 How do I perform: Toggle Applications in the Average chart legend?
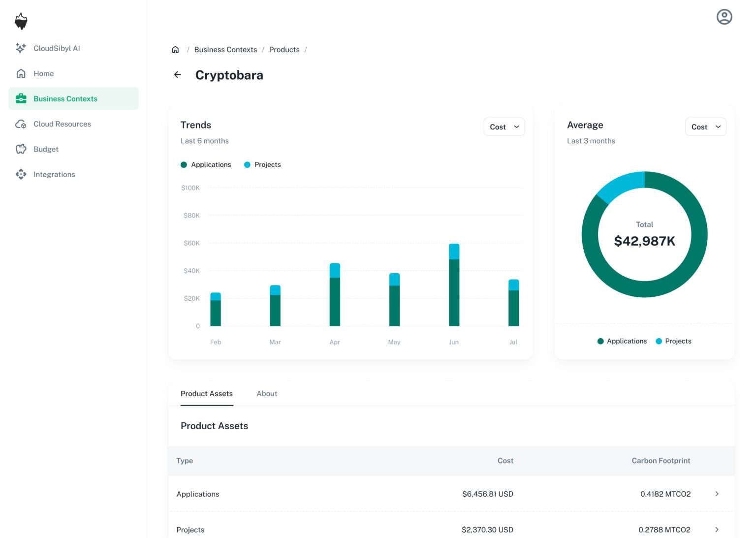pos(622,341)
